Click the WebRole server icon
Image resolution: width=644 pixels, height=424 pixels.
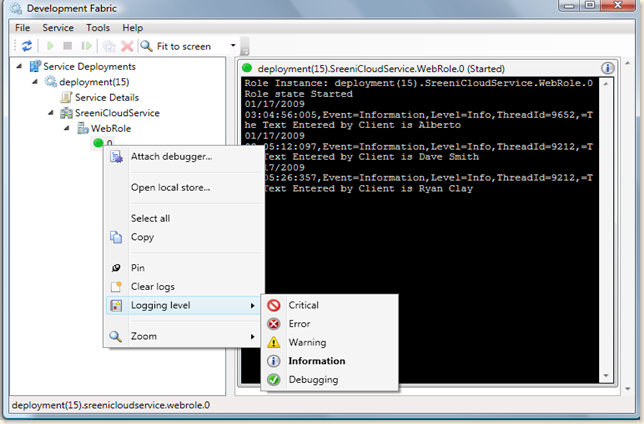pyautogui.click(x=83, y=128)
